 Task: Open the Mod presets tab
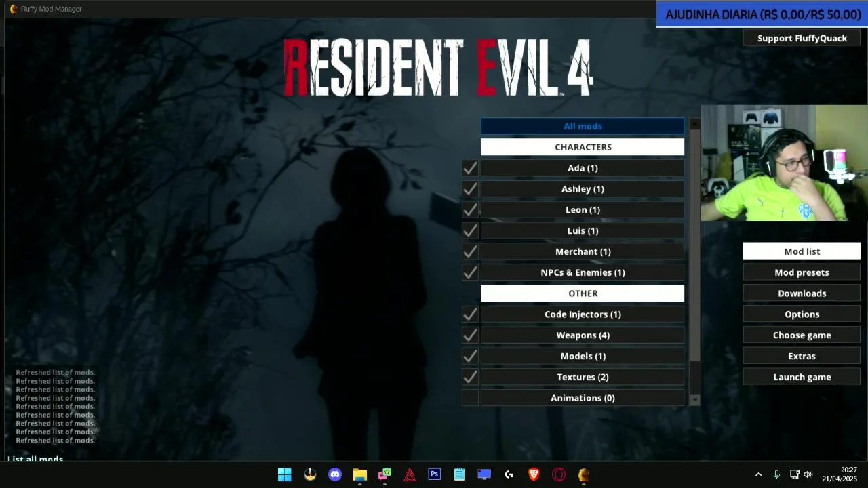[x=802, y=272]
